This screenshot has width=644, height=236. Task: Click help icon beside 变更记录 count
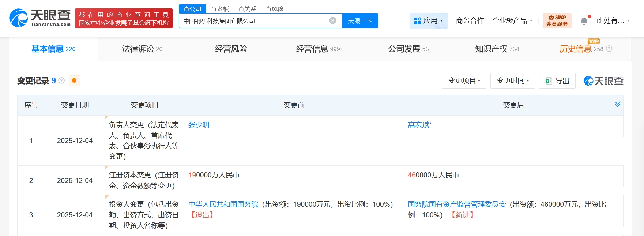pos(61,80)
